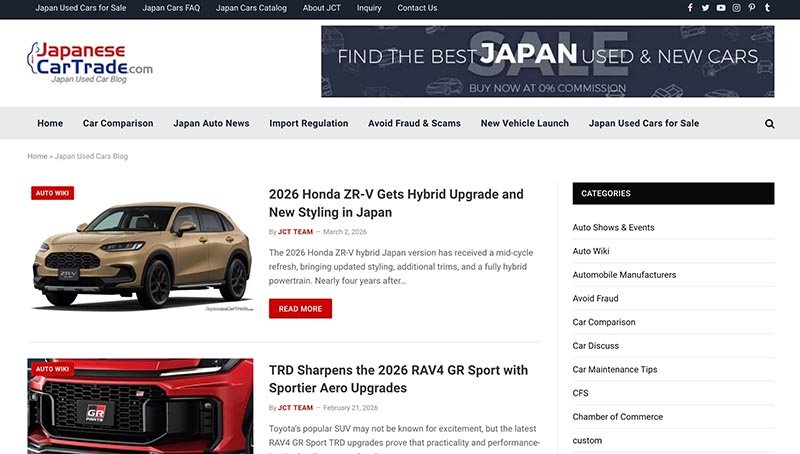
Task: Open Import Regulation menu
Action: coord(308,124)
